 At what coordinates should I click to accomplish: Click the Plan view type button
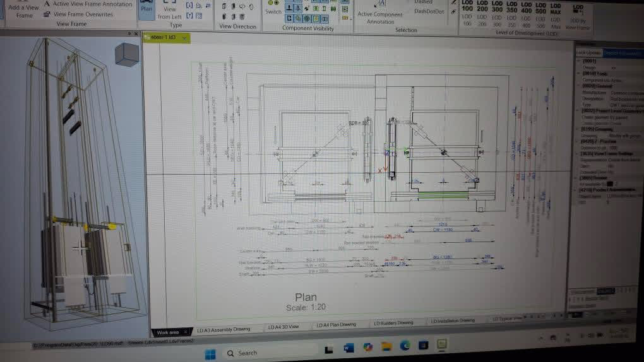tap(146, 9)
